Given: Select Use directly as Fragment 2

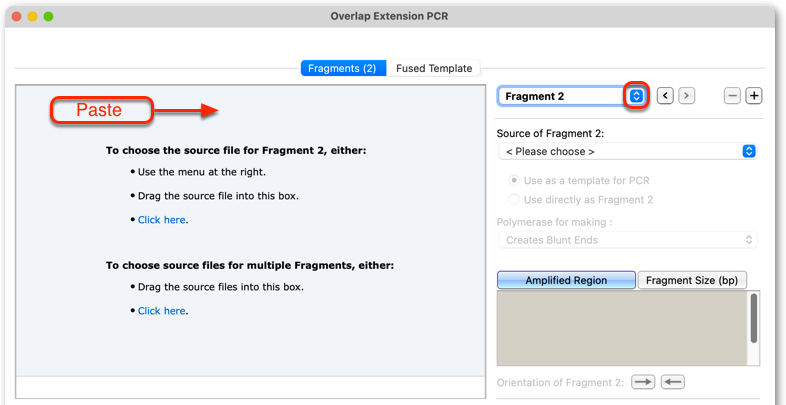Looking at the screenshot, I should pyautogui.click(x=581, y=200).
